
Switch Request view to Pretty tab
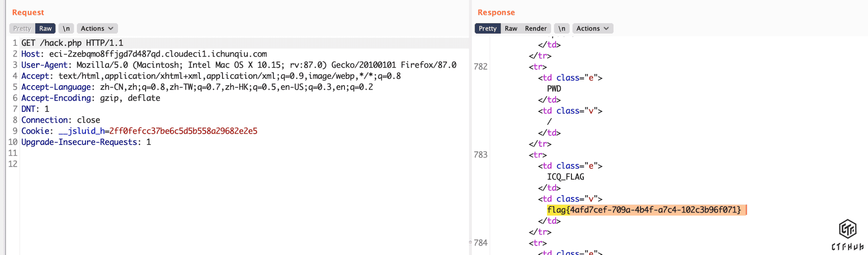click(22, 29)
